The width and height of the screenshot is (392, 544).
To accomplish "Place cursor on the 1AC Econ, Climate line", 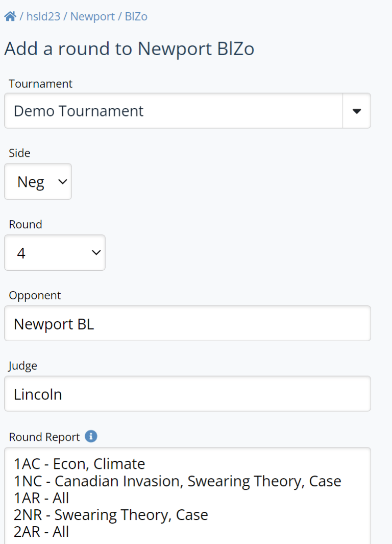I will [80, 464].
